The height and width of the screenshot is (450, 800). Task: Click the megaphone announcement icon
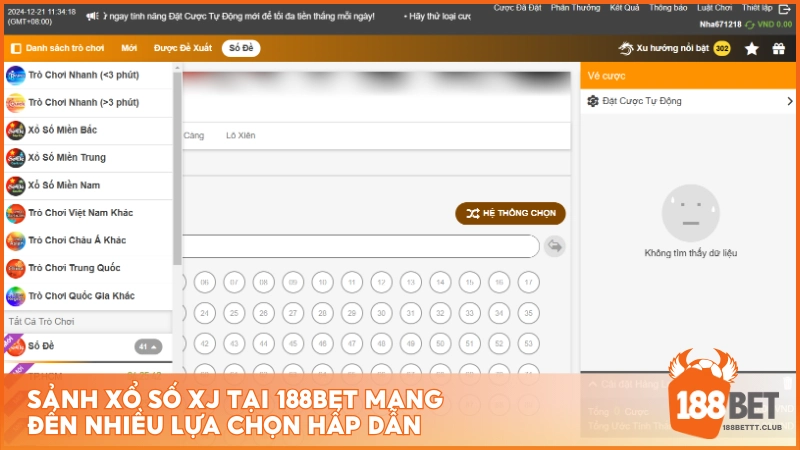click(x=92, y=16)
